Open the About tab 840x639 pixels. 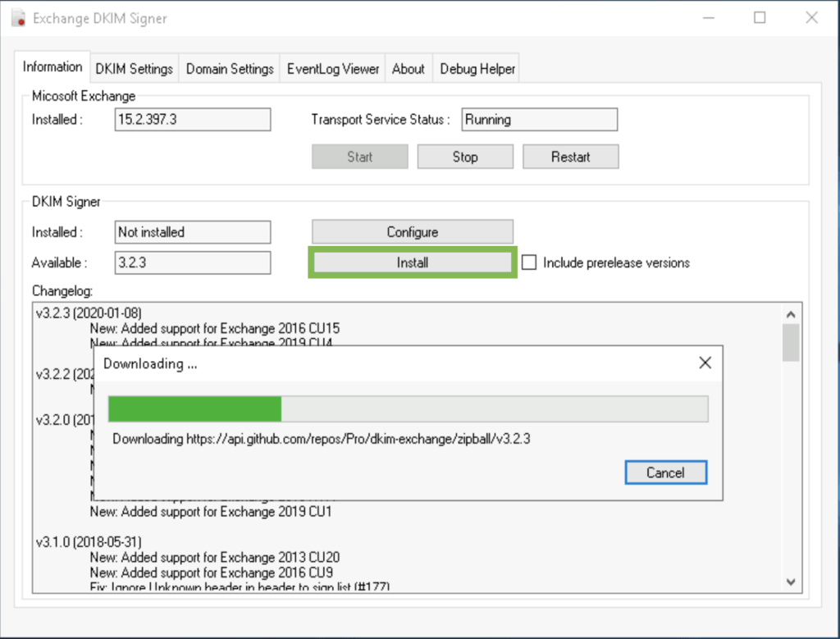[x=408, y=68]
